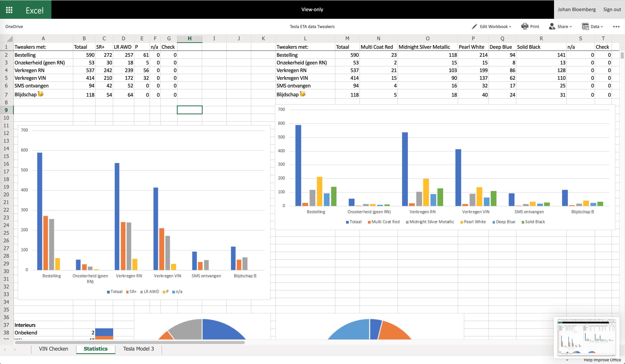This screenshot has width=625, height=364.
Task: Click the value 214 under Pearl White
Action: (473, 55)
